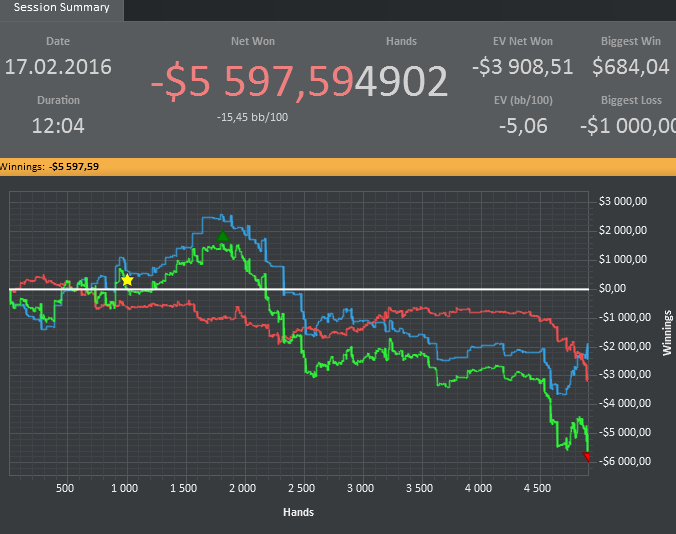This screenshot has height=534, width=676.
Task: Click the EV Net Won label
Action: (x=523, y=41)
